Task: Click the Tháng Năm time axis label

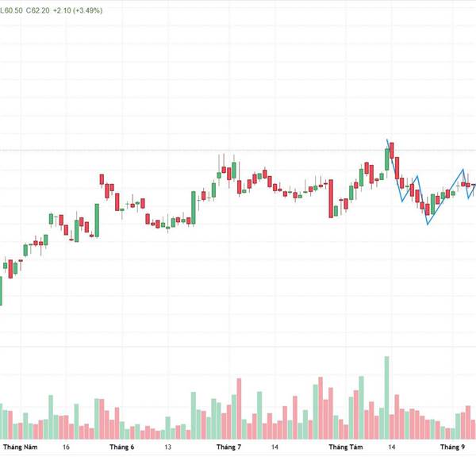Action: (21, 447)
